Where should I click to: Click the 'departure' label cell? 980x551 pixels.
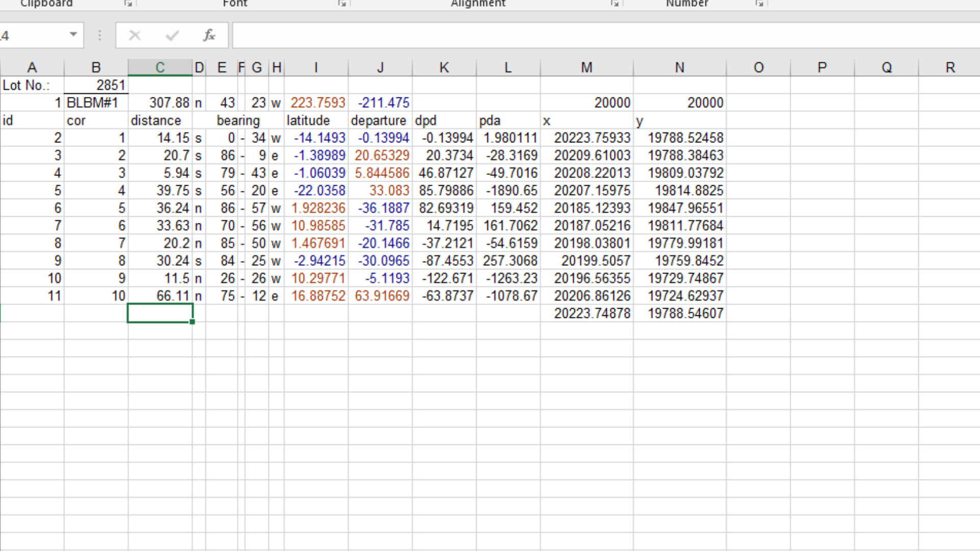pyautogui.click(x=380, y=120)
